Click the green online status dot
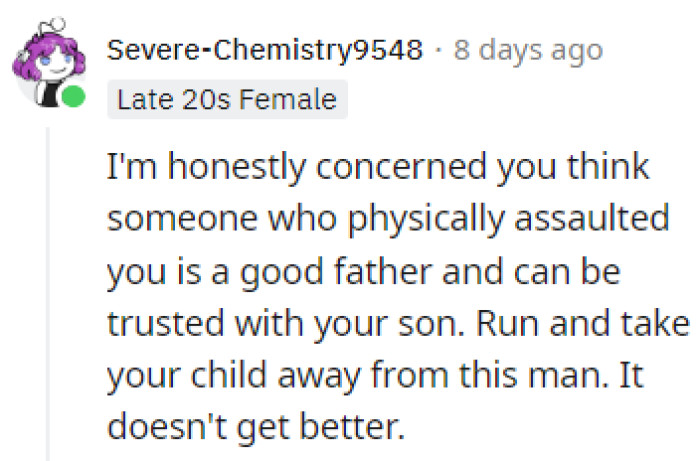700x461 pixels. 72,99
